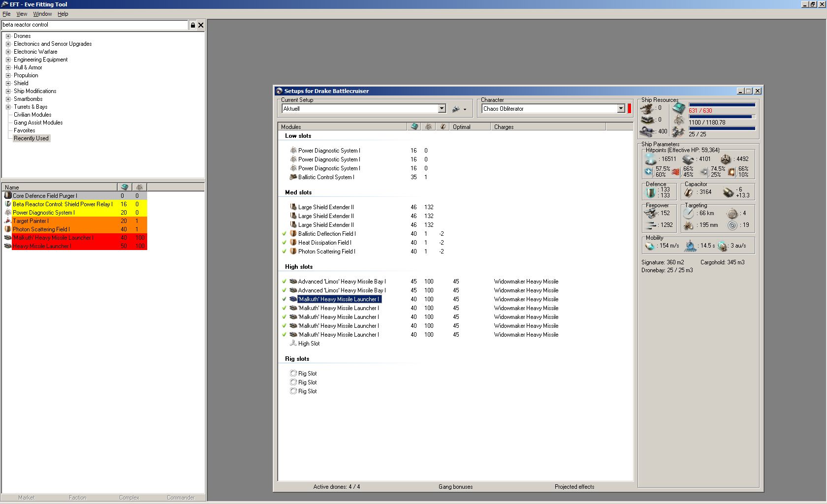Pick the Beta Reactor Control module icon

pyautogui.click(x=8, y=204)
